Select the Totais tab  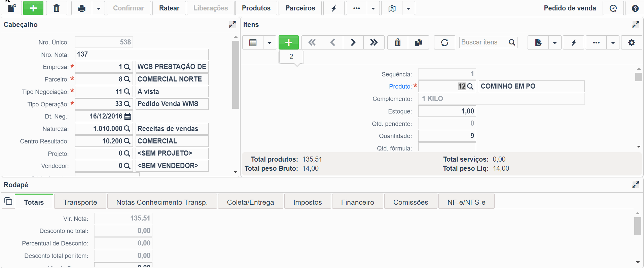[x=34, y=202]
